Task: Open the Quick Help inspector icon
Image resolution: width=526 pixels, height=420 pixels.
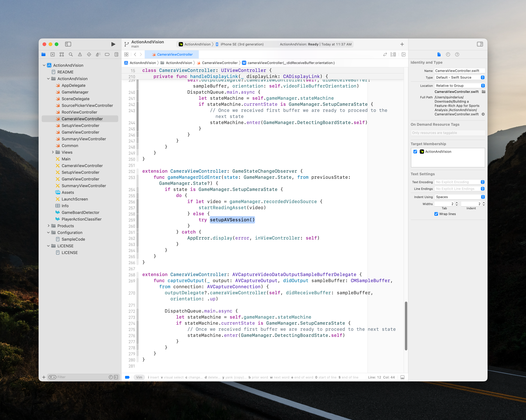Action: click(457, 54)
